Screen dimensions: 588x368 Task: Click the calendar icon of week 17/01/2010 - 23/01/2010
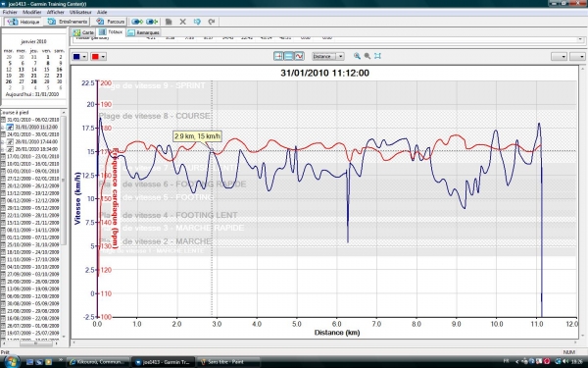tap(3, 157)
